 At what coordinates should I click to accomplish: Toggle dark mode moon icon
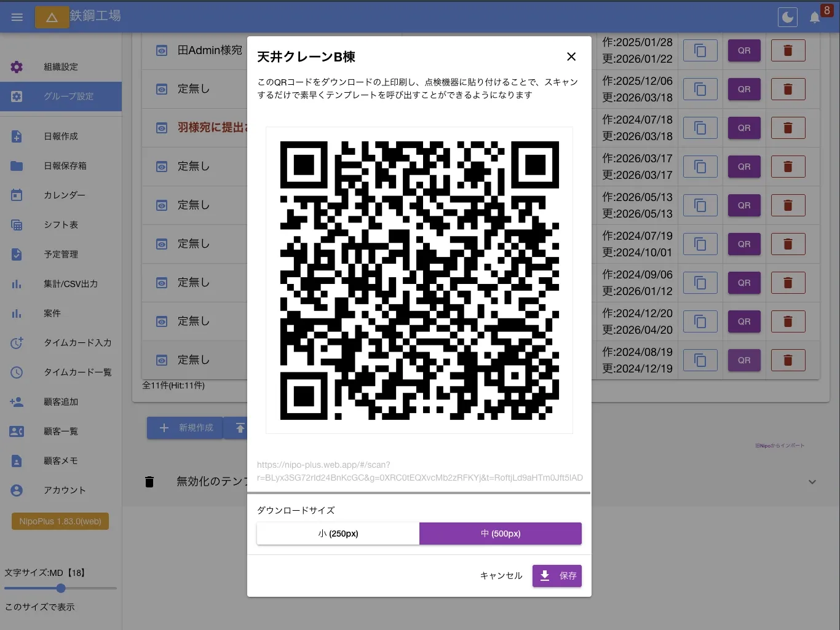click(x=788, y=17)
